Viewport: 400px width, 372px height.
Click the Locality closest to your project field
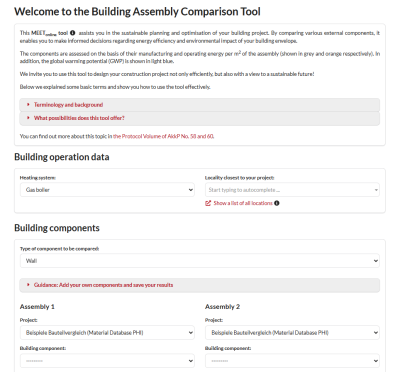point(292,190)
